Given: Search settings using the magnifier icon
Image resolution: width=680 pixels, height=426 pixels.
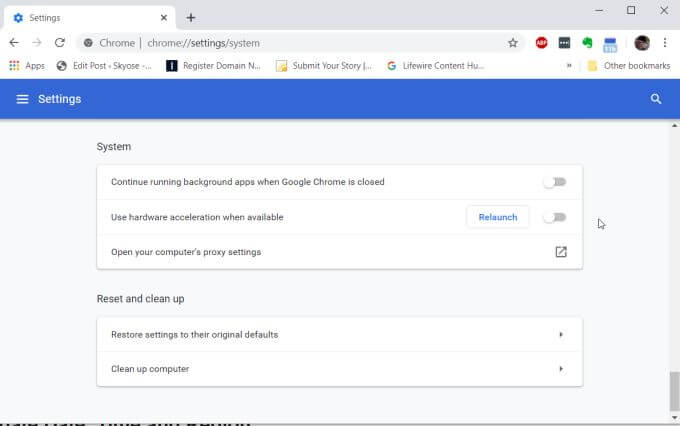Looking at the screenshot, I should (x=656, y=99).
